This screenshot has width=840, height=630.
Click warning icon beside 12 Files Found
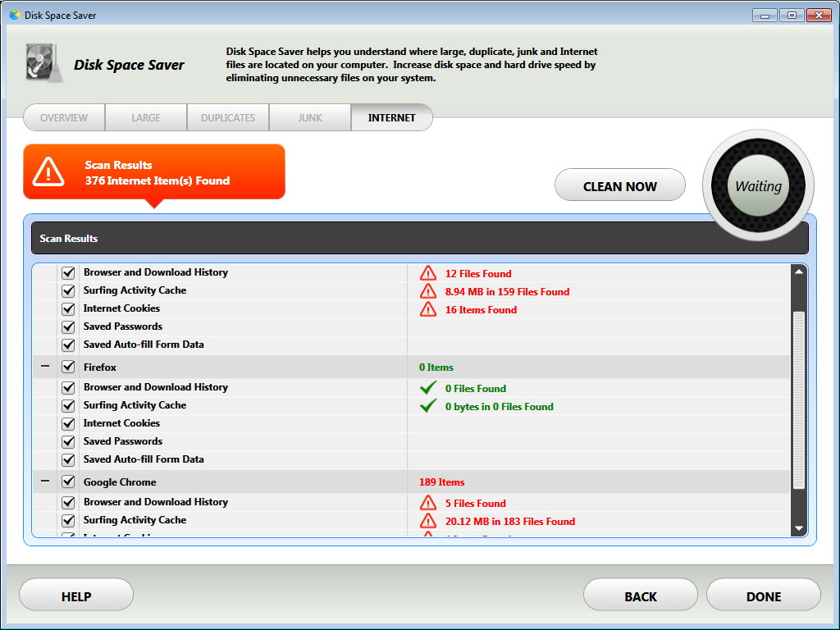coord(427,273)
